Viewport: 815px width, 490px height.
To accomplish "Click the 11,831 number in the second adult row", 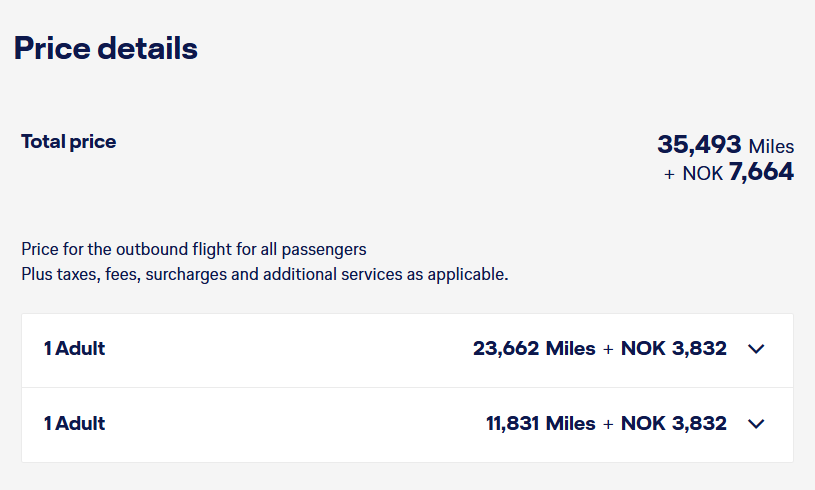I will coord(513,423).
